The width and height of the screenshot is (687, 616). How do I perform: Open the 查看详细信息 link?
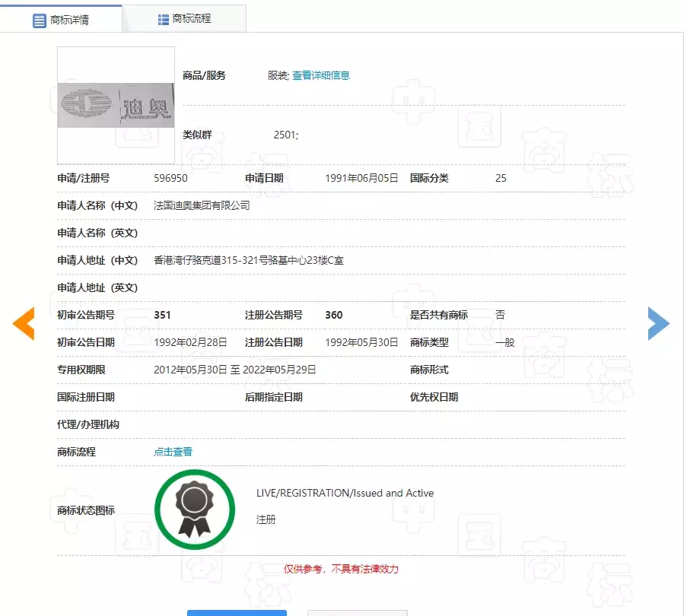pyautogui.click(x=320, y=75)
